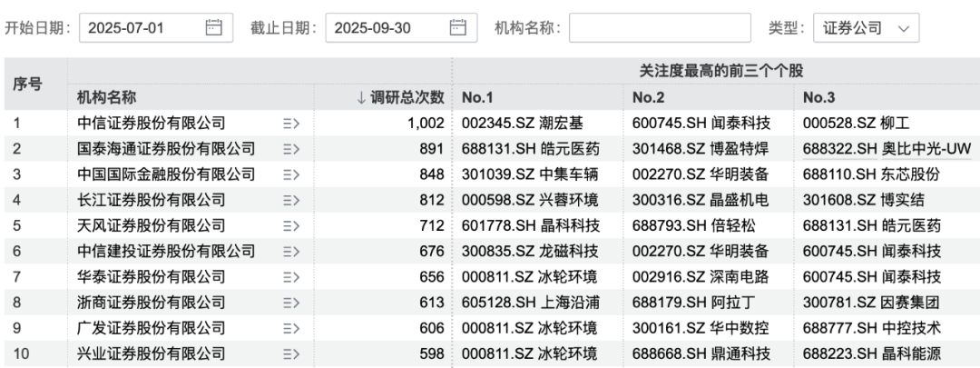Click the start date field 2025-07-01
Viewport: 980px width, 368px height.
[136, 28]
